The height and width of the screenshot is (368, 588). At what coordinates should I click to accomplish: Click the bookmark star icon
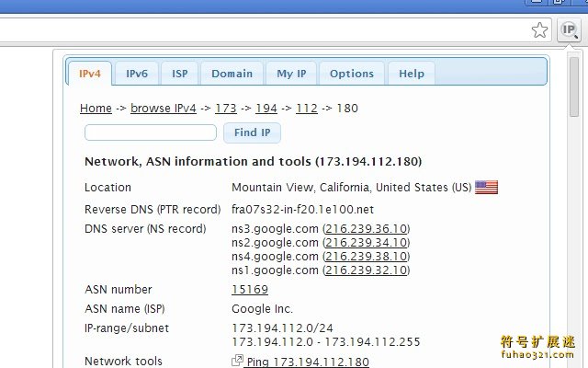point(539,30)
